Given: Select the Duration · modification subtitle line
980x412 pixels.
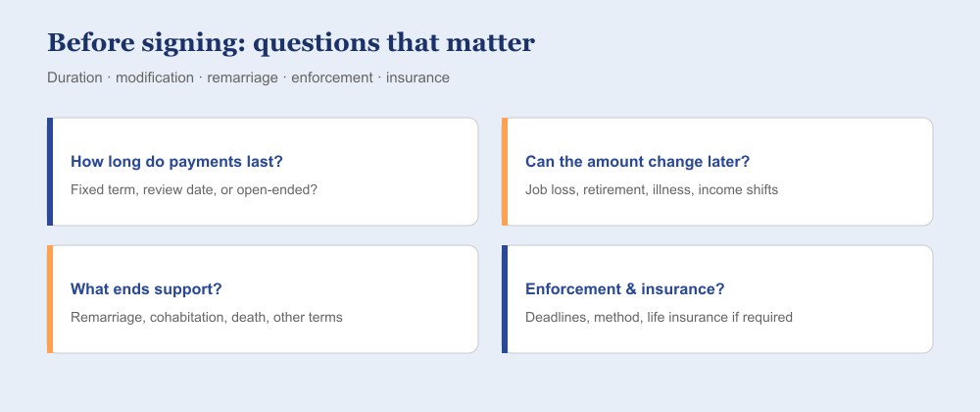Looking at the screenshot, I should click(x=248, y=78).
